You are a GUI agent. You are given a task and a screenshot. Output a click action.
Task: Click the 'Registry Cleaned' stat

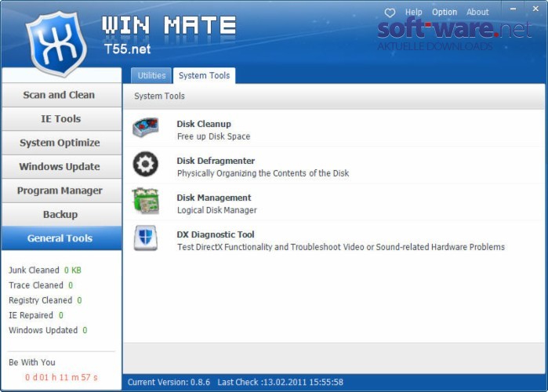click(x=45, y=300)
